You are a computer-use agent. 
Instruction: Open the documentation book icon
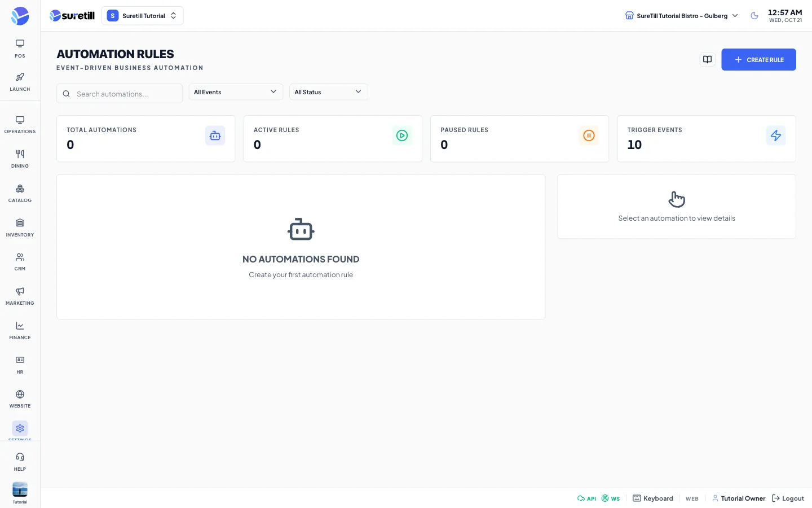(707, 59)
